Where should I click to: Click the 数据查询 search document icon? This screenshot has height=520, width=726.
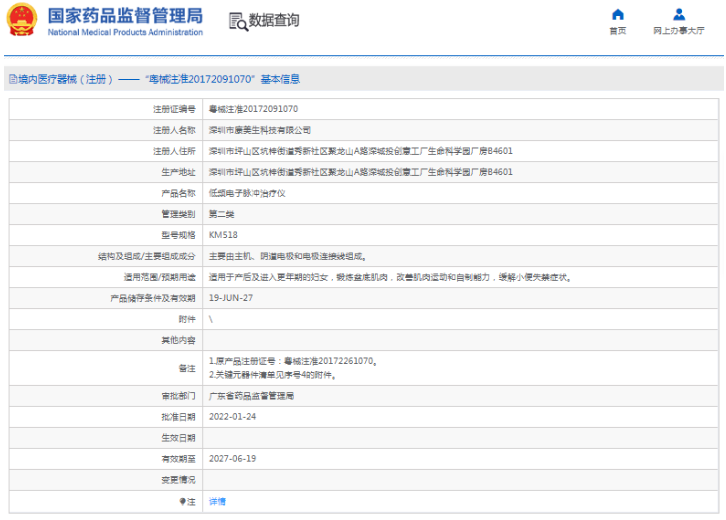click(x=238, y=21)
